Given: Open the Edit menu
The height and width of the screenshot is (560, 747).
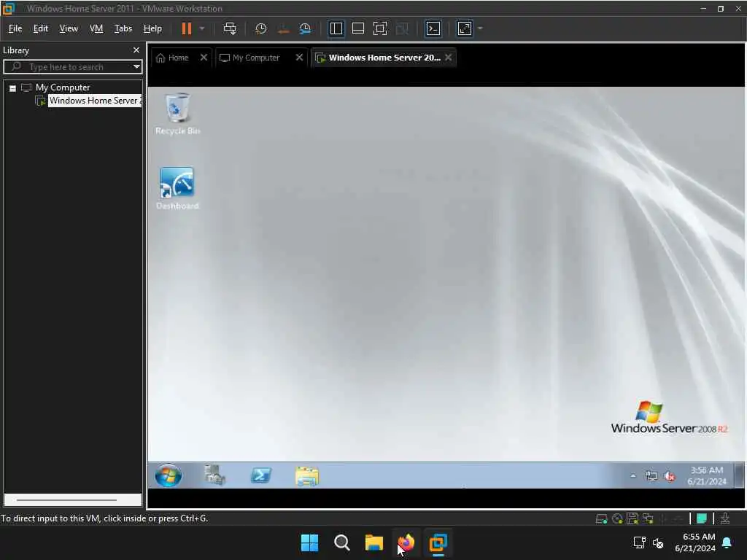Looking at the screenshot, I should (41, 28).
